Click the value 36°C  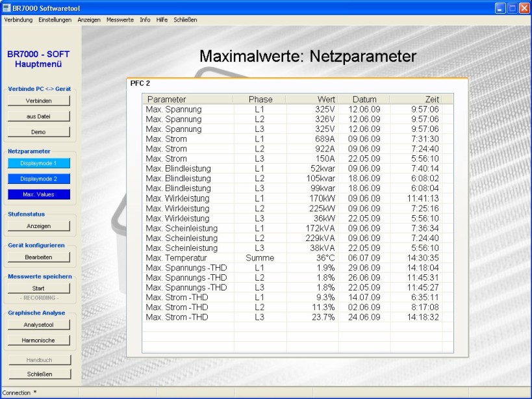[325, 258]
